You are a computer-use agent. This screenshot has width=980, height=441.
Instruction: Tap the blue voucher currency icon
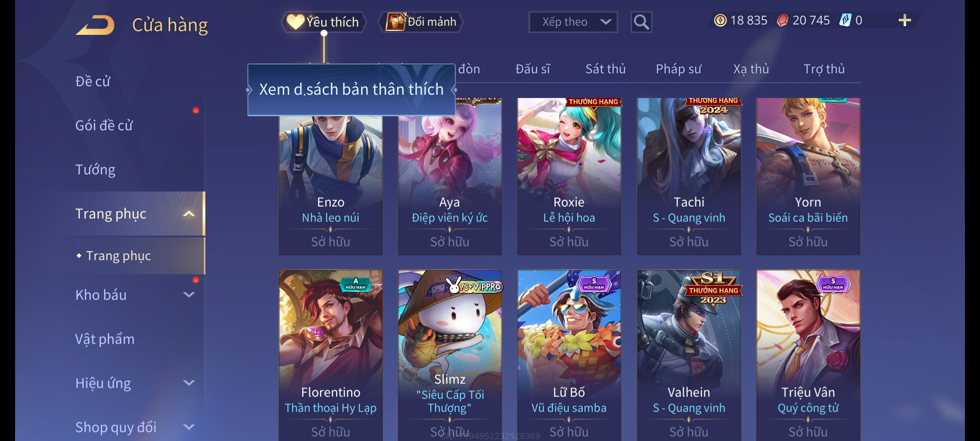click(845, 20)
